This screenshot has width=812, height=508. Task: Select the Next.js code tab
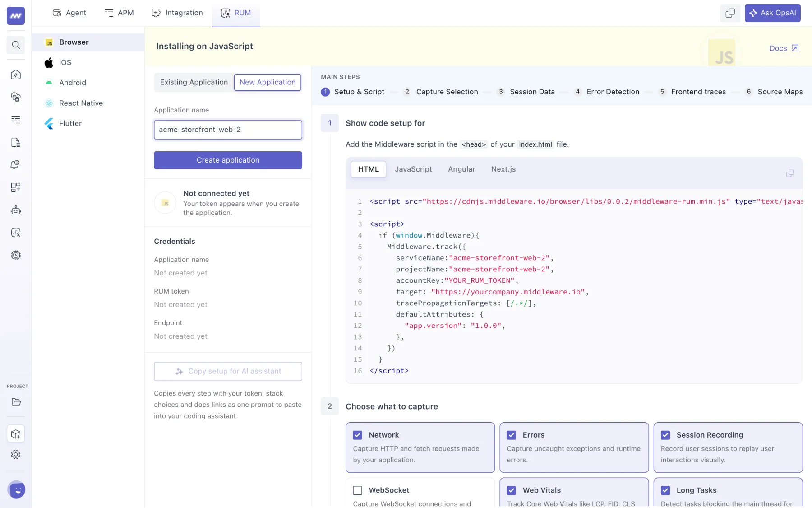503,169
